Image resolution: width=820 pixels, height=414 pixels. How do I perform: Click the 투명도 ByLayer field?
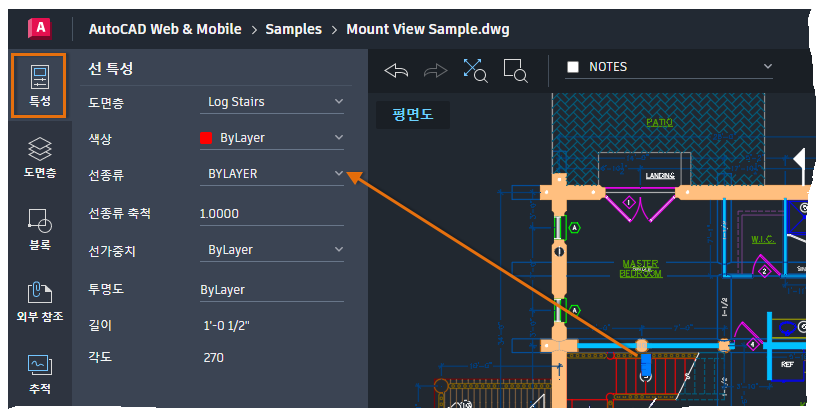272,290
